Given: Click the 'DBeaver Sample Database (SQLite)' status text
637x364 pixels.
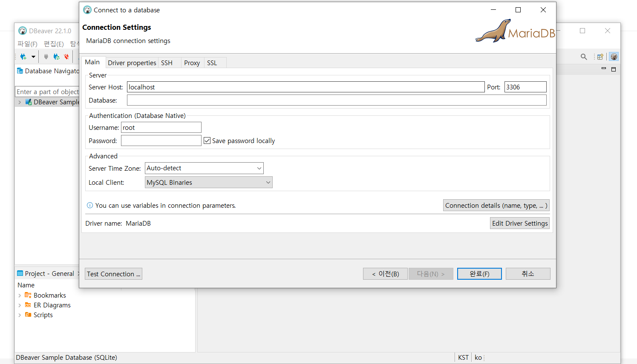Looking at the screenshot, I should click(66, 358).
